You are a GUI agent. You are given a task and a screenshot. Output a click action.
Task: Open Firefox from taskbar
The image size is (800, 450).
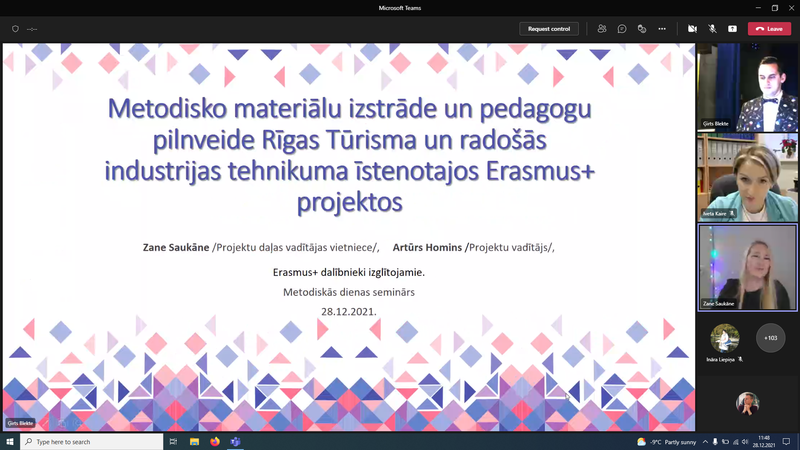click(215, 442)
